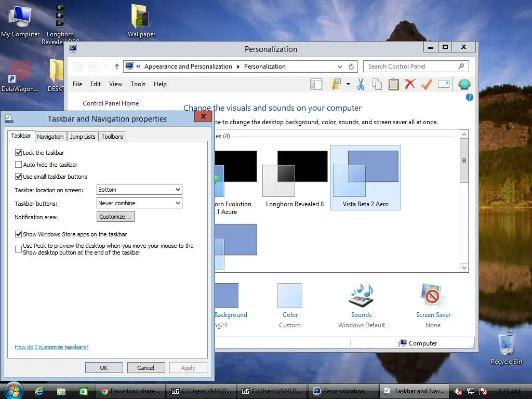The height and width of the screenshot is (399, 532).
Task: Click the orange checkmark toolbar icon
Action: pos(427,84)
